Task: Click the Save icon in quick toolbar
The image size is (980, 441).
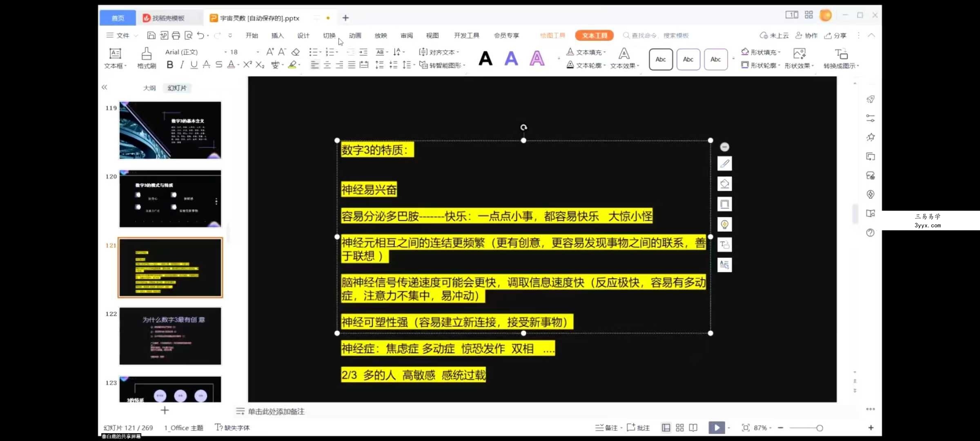Action: (151, 36)
